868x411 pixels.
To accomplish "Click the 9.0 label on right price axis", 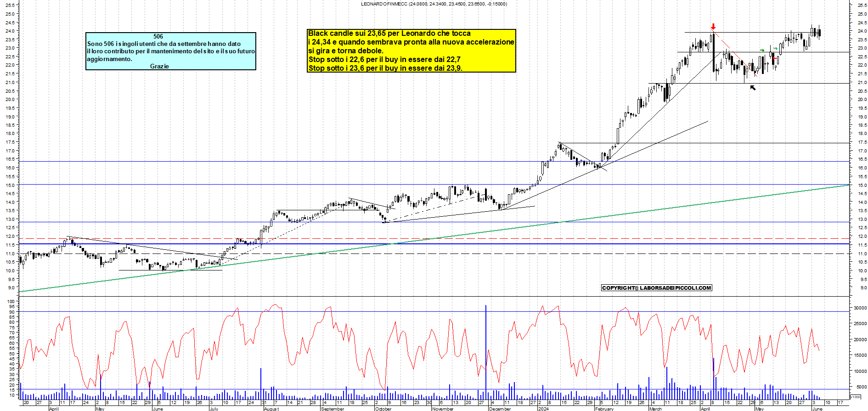I will tap(863, 288).
